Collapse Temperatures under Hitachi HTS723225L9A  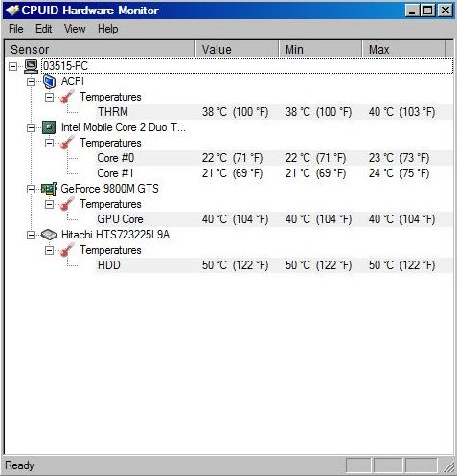[x=49, y=250]
